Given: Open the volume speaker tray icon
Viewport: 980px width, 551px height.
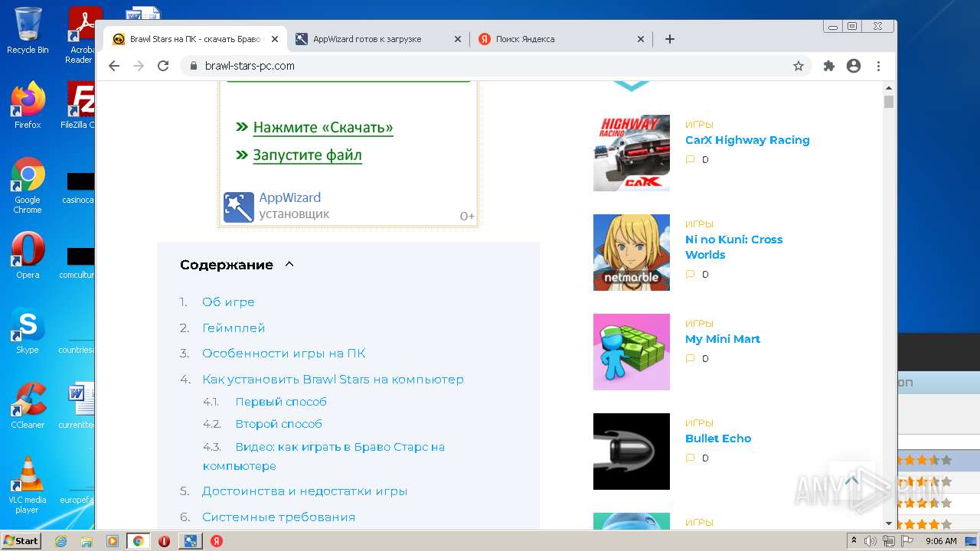Looking at the screenshot, I should pos(871,541).
